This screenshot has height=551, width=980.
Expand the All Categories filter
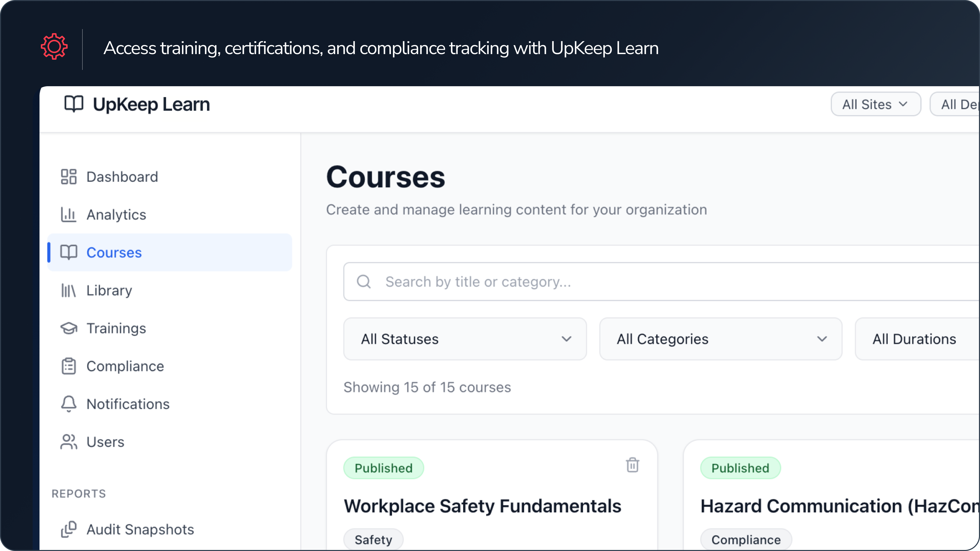pyautogui.click(x=720, y=339)
